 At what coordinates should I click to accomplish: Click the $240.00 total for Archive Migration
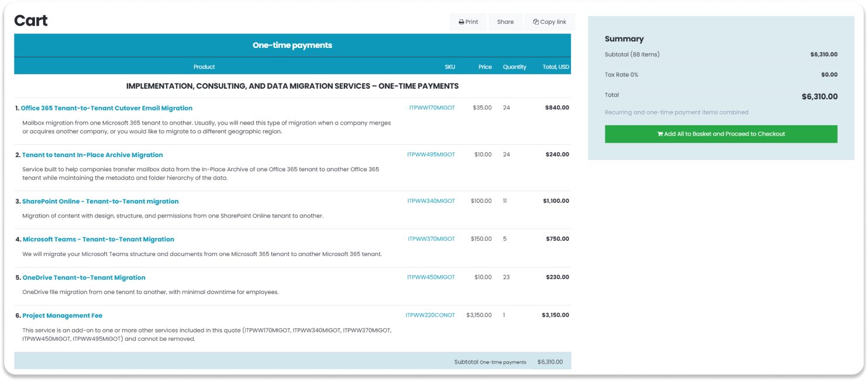[x=557, y=154]
